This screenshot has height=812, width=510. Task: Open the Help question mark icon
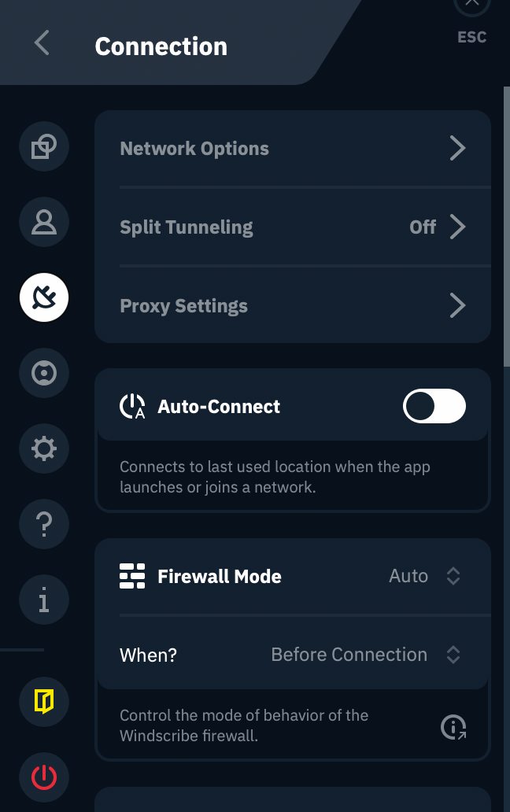pos(44,524)
